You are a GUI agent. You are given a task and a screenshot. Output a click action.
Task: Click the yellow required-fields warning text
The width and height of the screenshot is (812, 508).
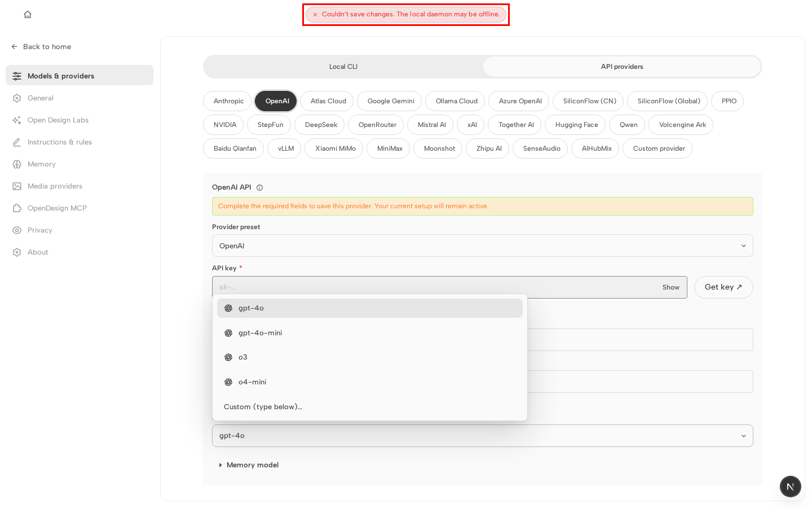pyautogui.click(x=354, y=207)
